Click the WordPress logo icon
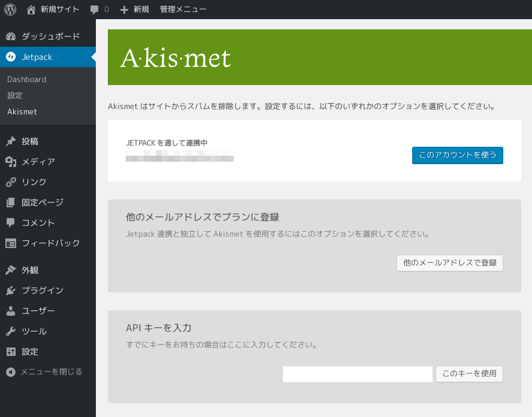The height and width of the screenshot is (417, 532). point(10,10)
